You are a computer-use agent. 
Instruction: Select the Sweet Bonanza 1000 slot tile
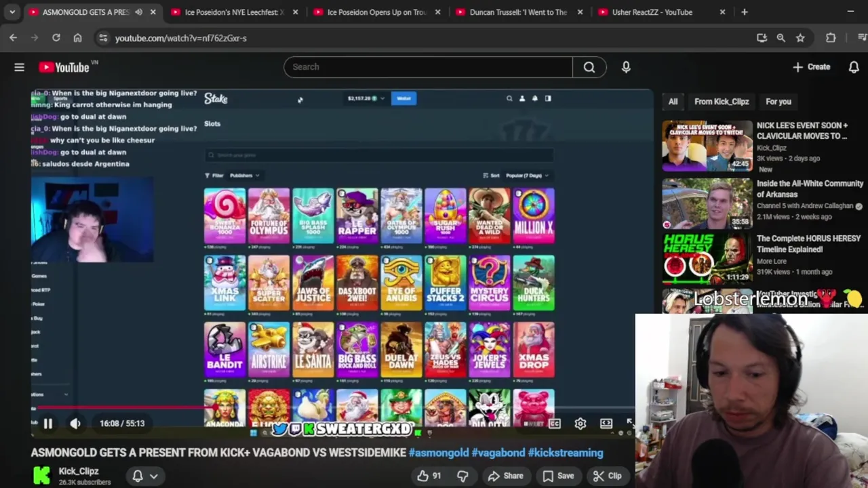[225, 216]
